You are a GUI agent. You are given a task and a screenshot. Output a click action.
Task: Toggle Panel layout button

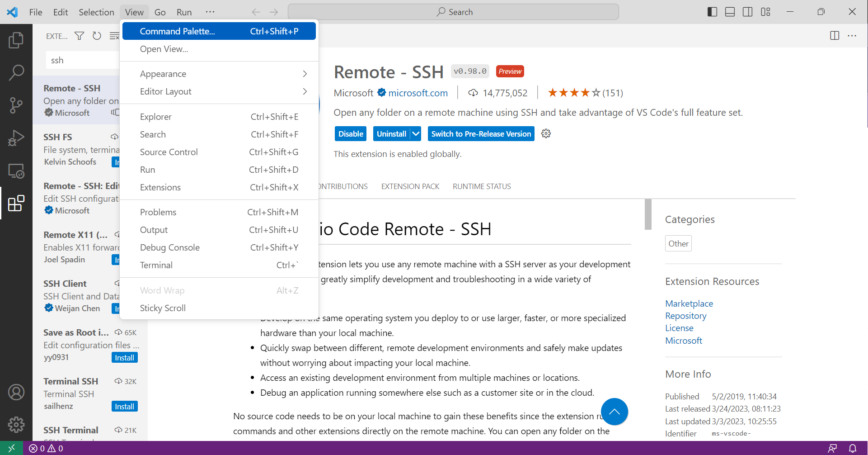point(730,12)
